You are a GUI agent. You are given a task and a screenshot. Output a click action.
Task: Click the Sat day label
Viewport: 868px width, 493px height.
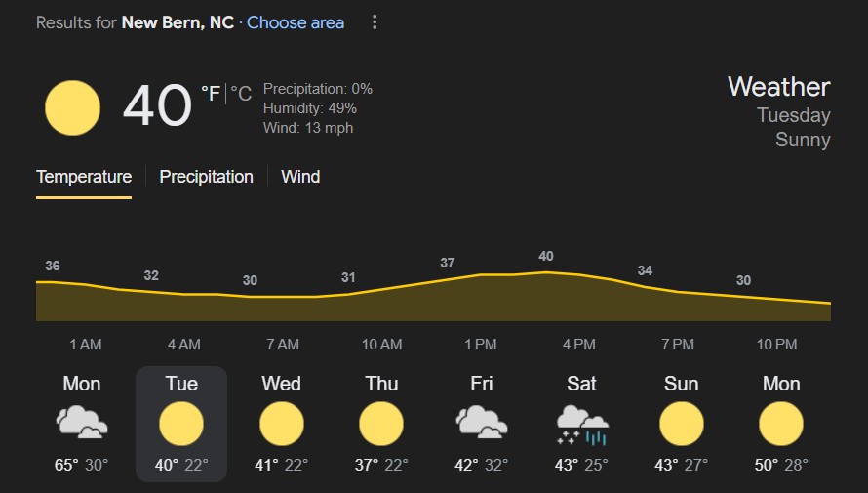(581, 384)
